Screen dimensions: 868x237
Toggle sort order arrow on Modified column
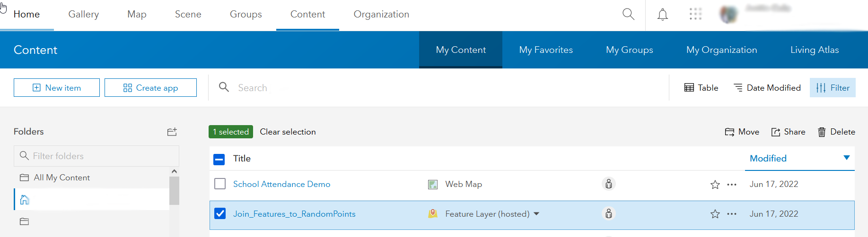(846, 158)
